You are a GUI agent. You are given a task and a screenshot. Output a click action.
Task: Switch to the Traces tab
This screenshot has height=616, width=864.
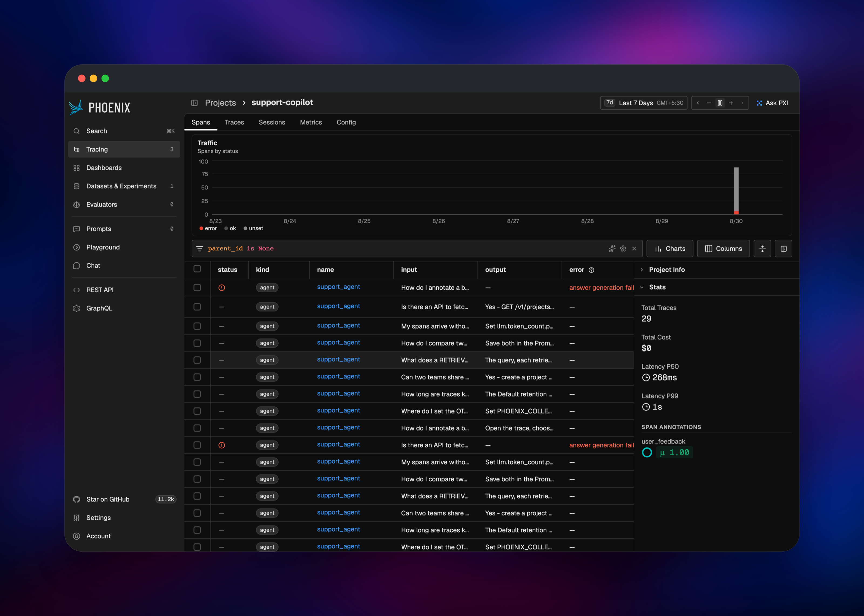point(234,122)
